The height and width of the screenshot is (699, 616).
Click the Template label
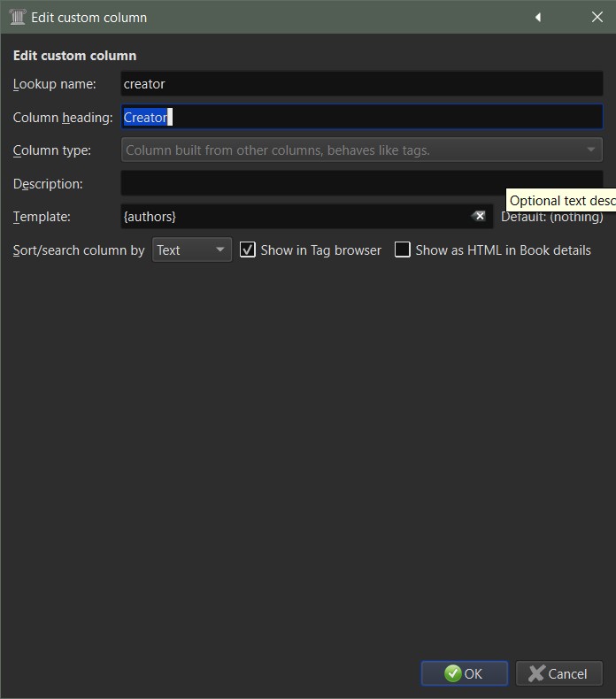[42, 217]
